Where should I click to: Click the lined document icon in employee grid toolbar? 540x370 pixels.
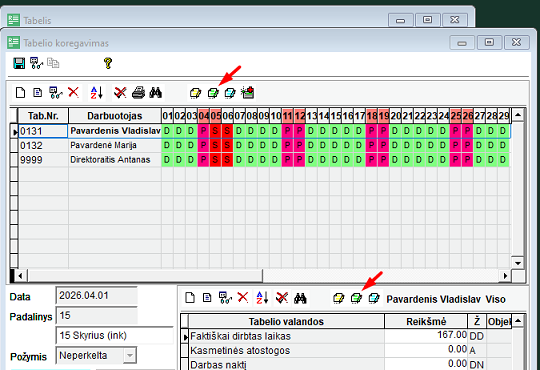[x=38, y=93]
